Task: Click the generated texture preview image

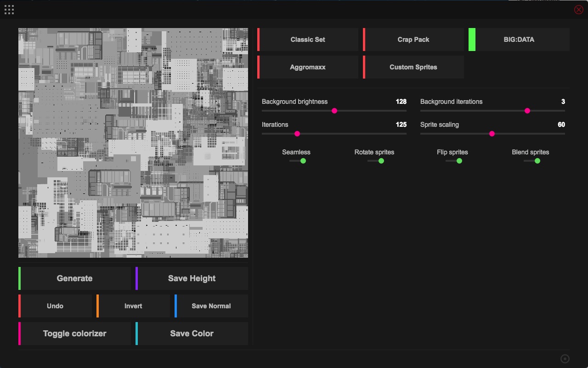Action: pos(133,143)
